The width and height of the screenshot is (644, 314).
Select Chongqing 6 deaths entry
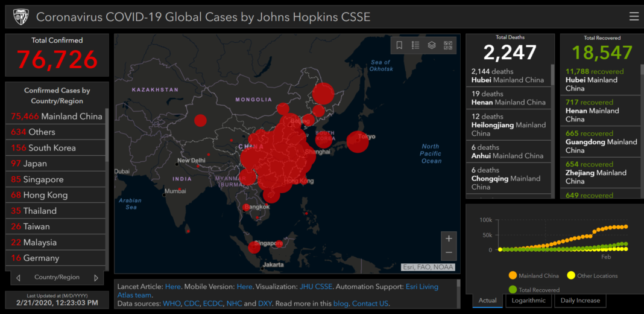[508, 178]
